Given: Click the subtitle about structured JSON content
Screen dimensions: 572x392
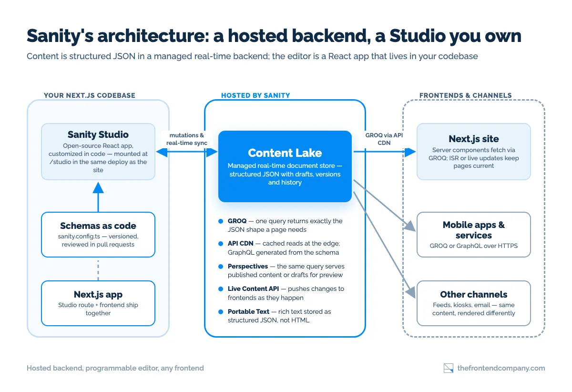Looking at the screenshot, I should tap(252, 56).
